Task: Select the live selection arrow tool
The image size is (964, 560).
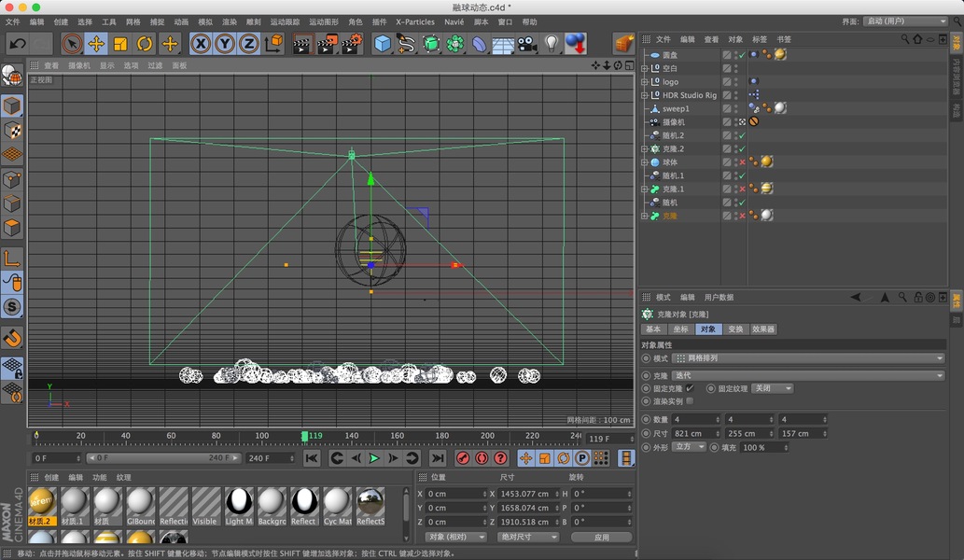Action: pos(72,44)
